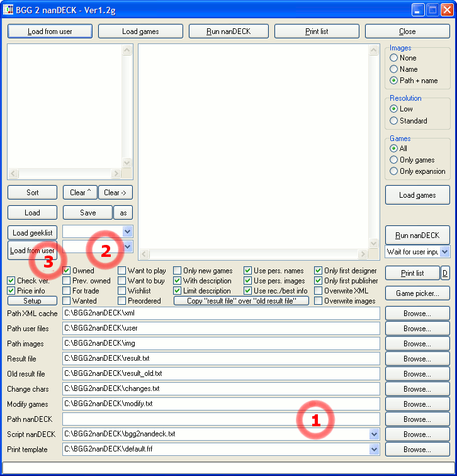457x476 pixels.
Task: Click the Clear -> button
Action: click(115, 193)
